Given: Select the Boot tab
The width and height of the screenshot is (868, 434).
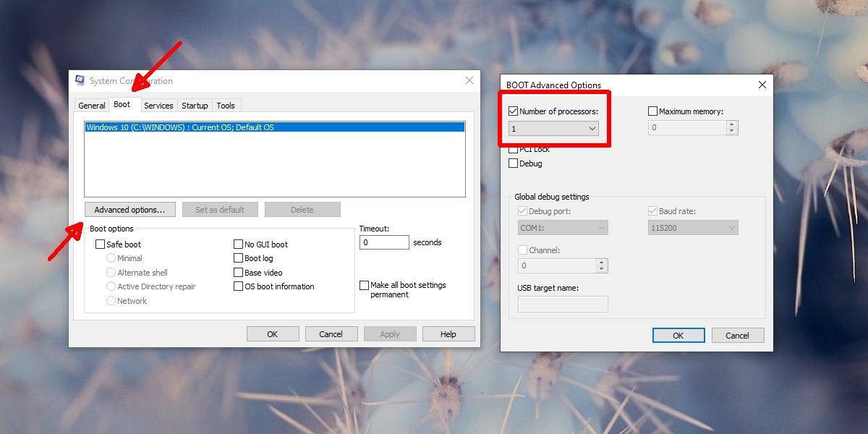Looking at the screenshot, I should [122, 105].
